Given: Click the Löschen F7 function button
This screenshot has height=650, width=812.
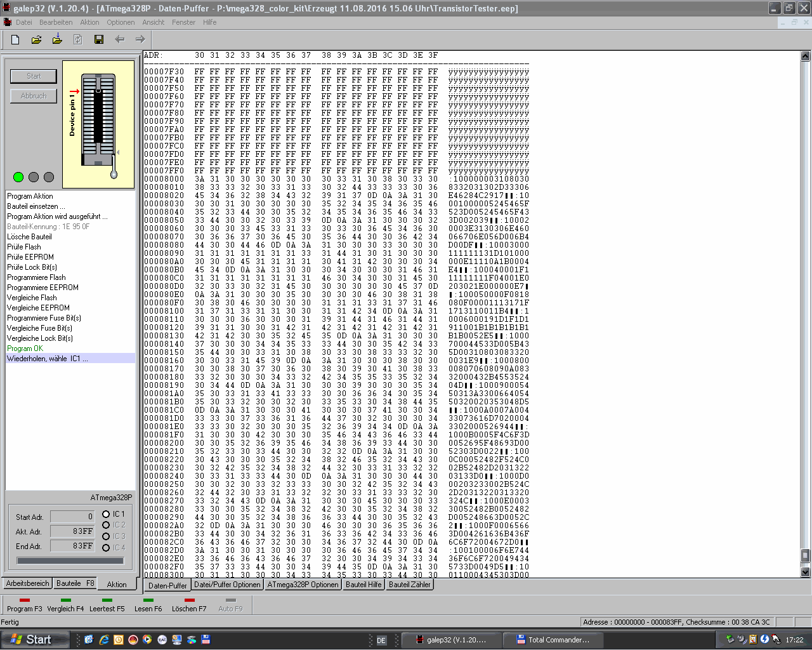Looking at the screenshot, I should point(189,605).
